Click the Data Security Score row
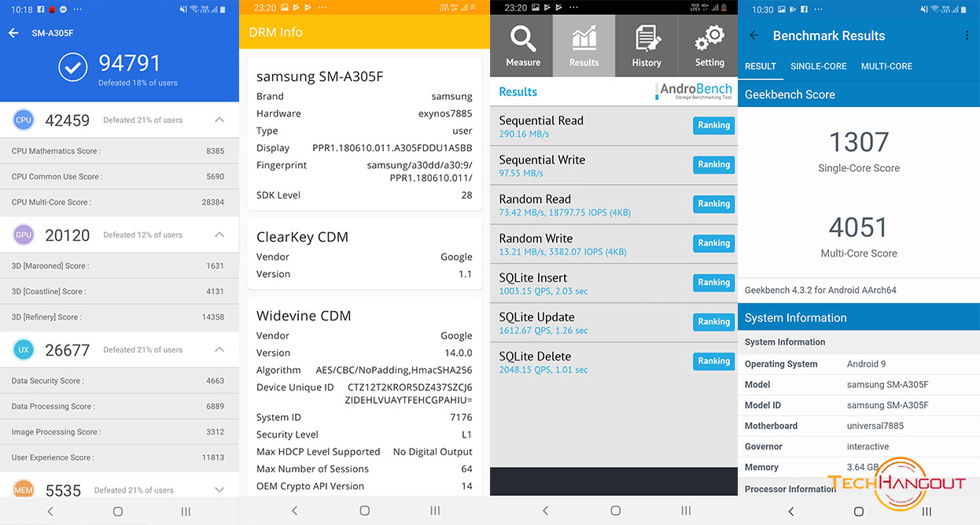The image size is (980, 525). coord(120,381)
